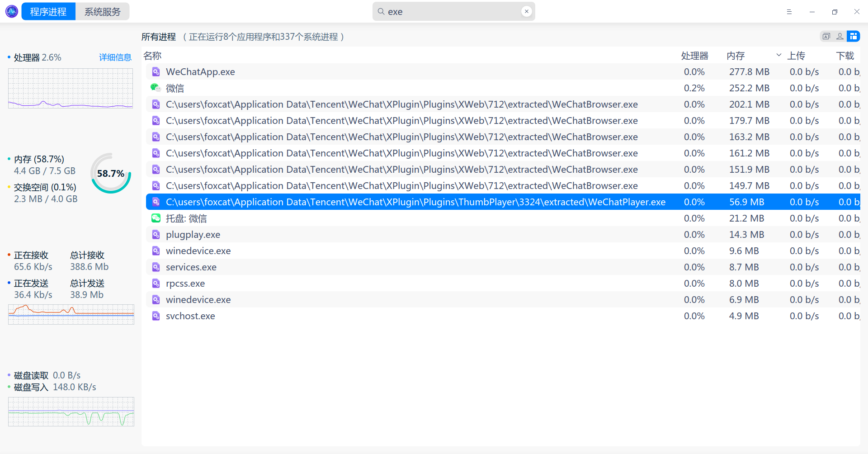Screen dimensions: 868x454
Task: Toggle the sort arrow on the 内存 column
Action: pos(778,55)
